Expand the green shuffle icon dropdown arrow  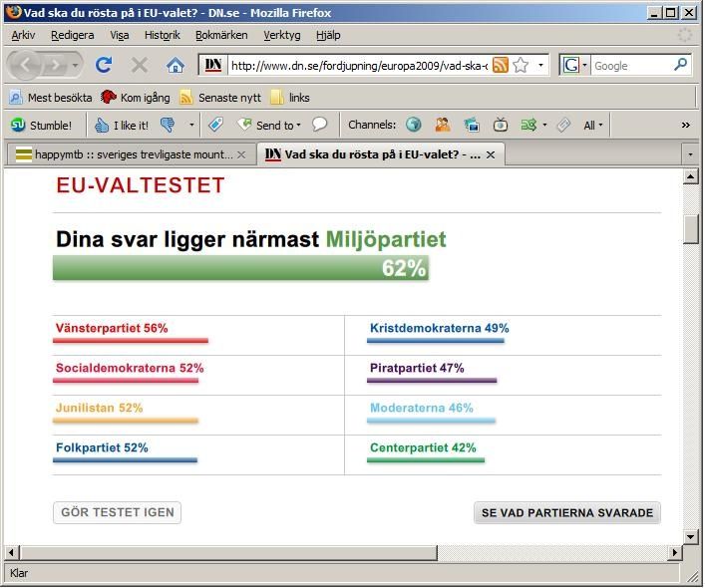(x=544, y=125)
